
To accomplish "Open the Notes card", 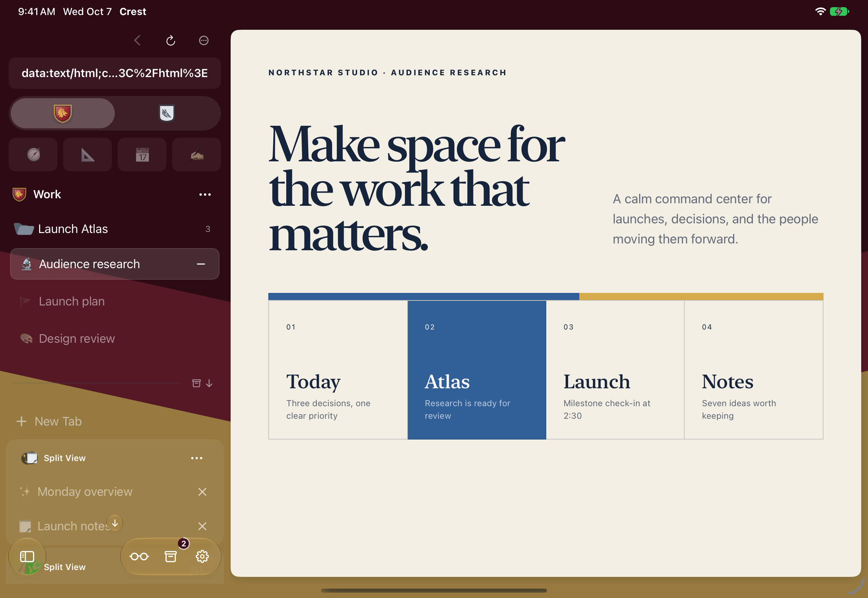I will pos(754,370).
